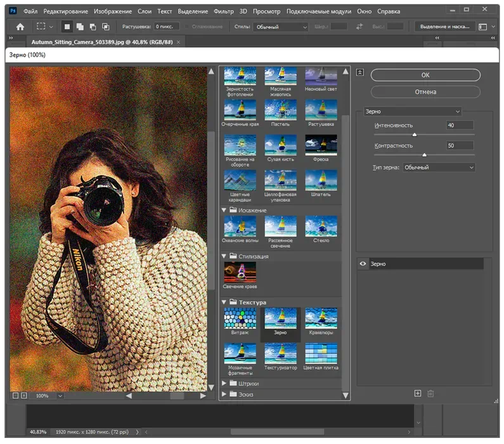Collapse the Текстура filter folder
This screenshot has height=444, width=504.
tap(224, 303)
